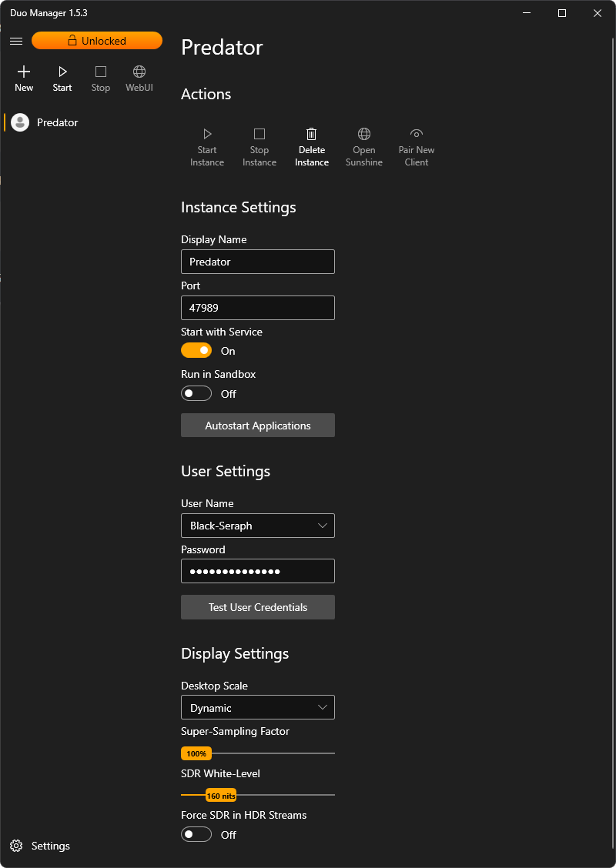This screenshot has height=868, width=616.
Task: Select the Predator instance in sidebar
Action: click(x=88, y=122)
